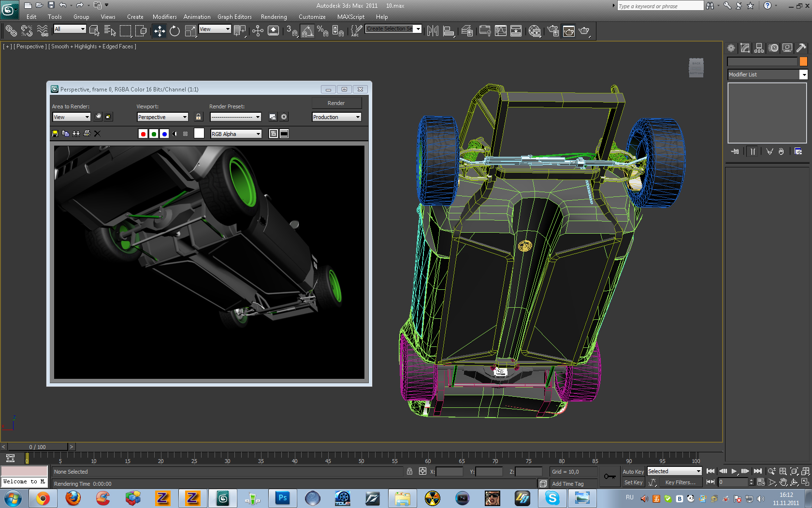Open the Production render mode dropdown
Viewport: 812px width, 508px height.
tap(336, 117)
